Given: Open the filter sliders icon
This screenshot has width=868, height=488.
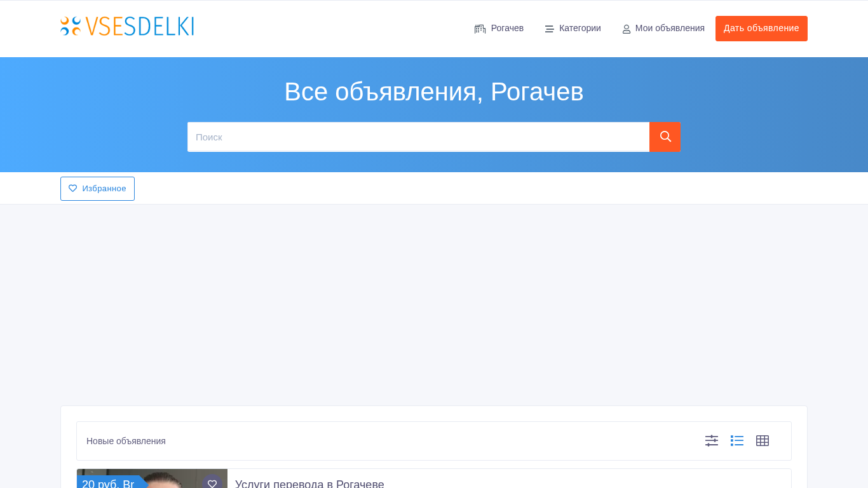Looking at the screenshot, I should (711, 440).
